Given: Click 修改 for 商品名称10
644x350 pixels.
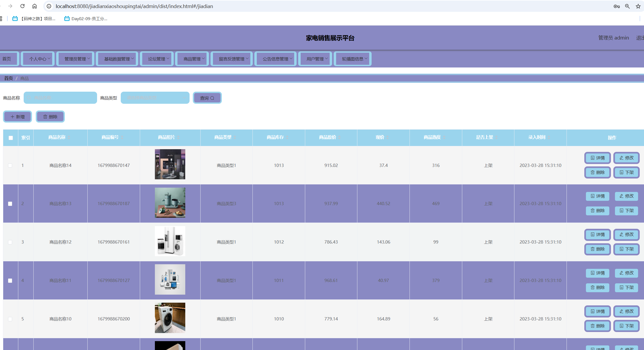Looking at the screenshot, I should (x=627, y=311).
